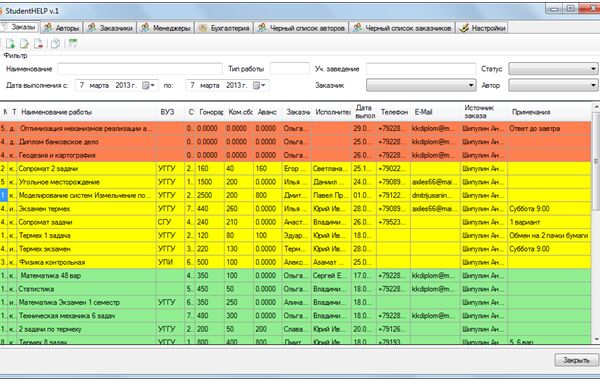This screenshot has height=381, width=600.
Task: Sort by the Примечания column header
Action: click(549, 112)
